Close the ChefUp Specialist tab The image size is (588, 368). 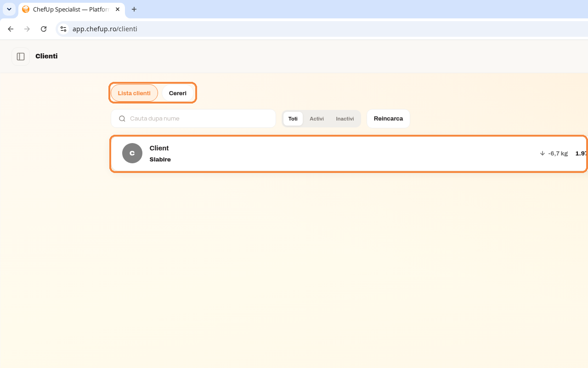click(118, 9)
